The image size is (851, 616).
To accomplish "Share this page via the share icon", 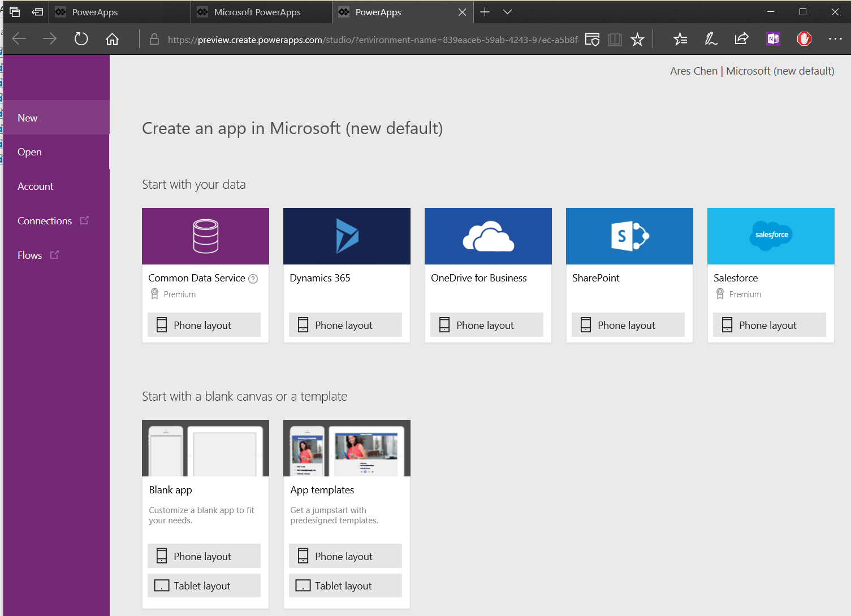I will [x=741, y=39].
